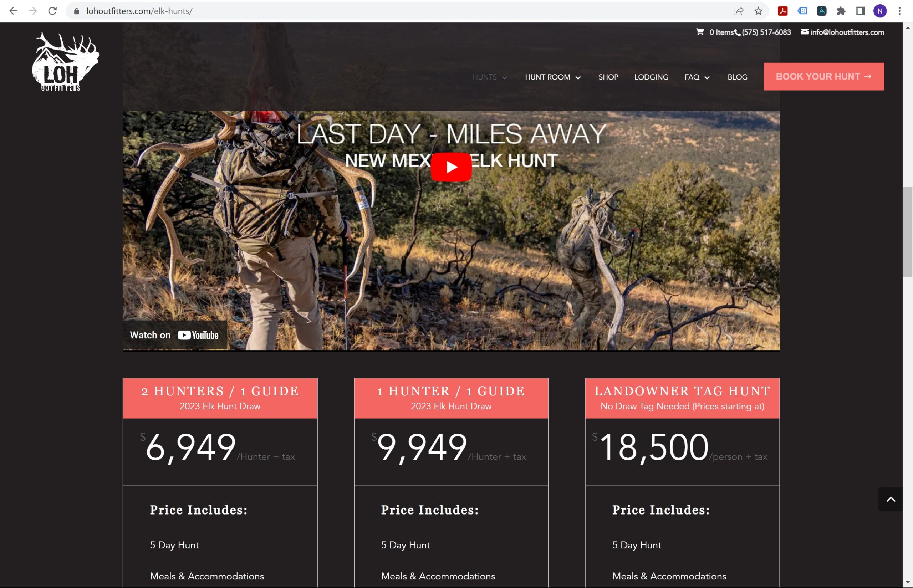
Task: Click the page vertical scrollbar thumb
Action: coord(908,232)
